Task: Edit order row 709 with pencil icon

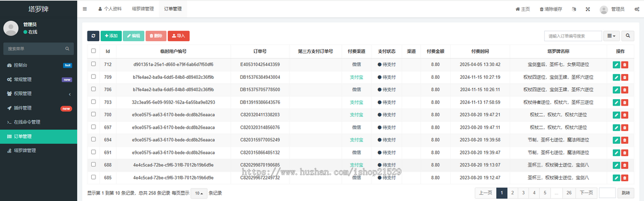Action: 616,77
